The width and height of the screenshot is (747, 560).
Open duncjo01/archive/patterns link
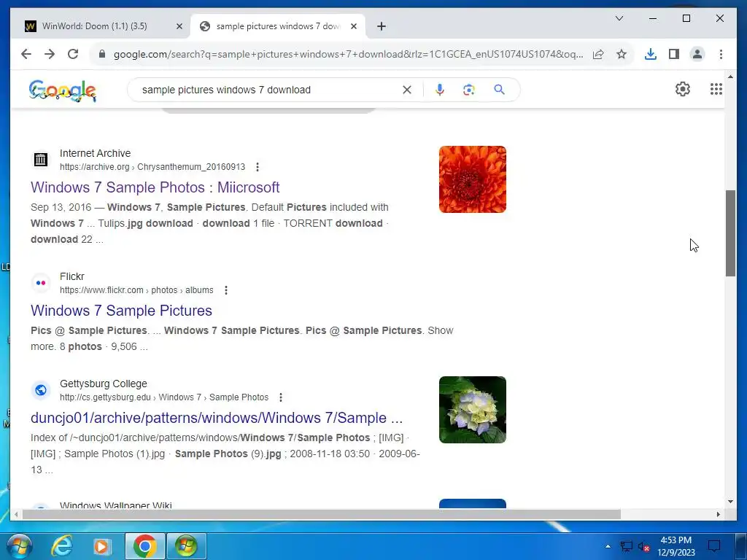[216, 418]
